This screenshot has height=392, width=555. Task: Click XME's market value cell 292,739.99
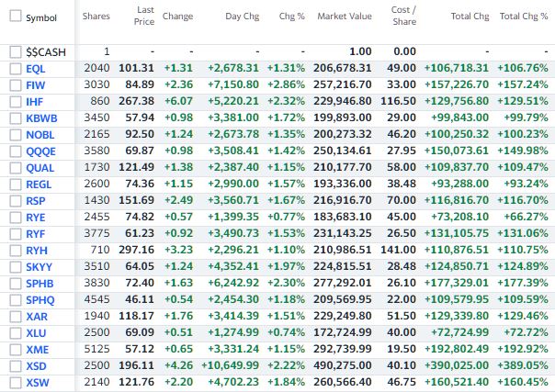click(345, 349)
